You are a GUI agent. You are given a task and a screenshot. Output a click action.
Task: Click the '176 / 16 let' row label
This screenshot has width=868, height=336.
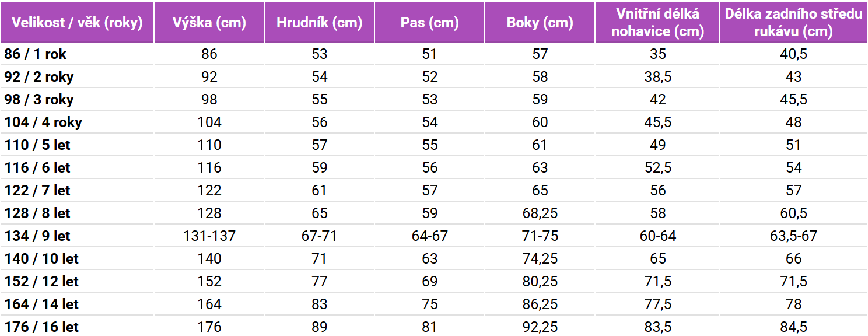click(x=41, y=327)
